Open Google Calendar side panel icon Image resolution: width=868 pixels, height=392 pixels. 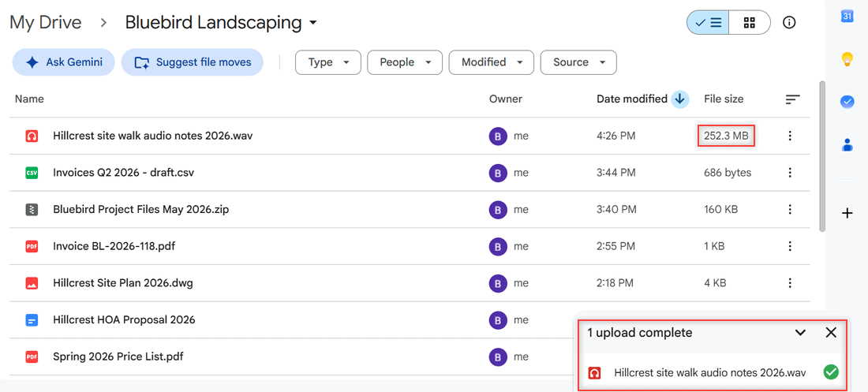coord(847,16)
